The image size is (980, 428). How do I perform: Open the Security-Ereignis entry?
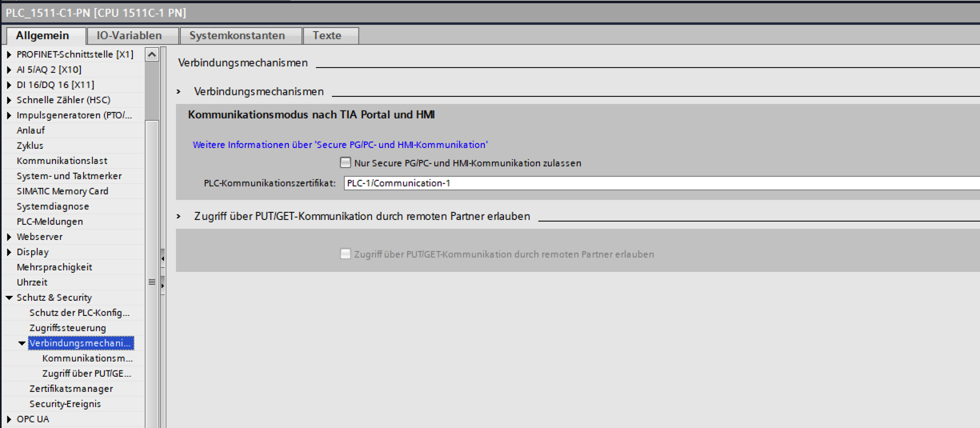66,404
